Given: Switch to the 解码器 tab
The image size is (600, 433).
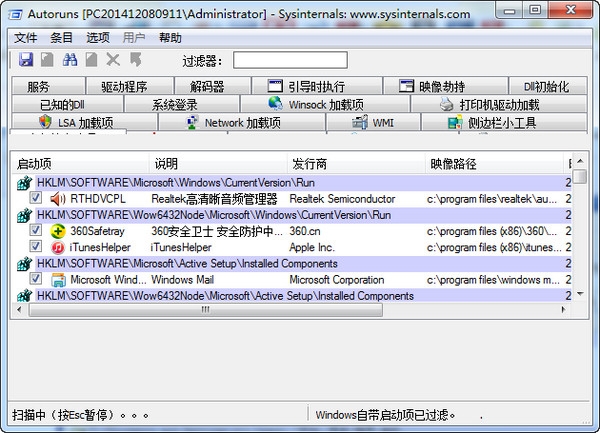Looking at the screenshot, I should tap(213, 86).
